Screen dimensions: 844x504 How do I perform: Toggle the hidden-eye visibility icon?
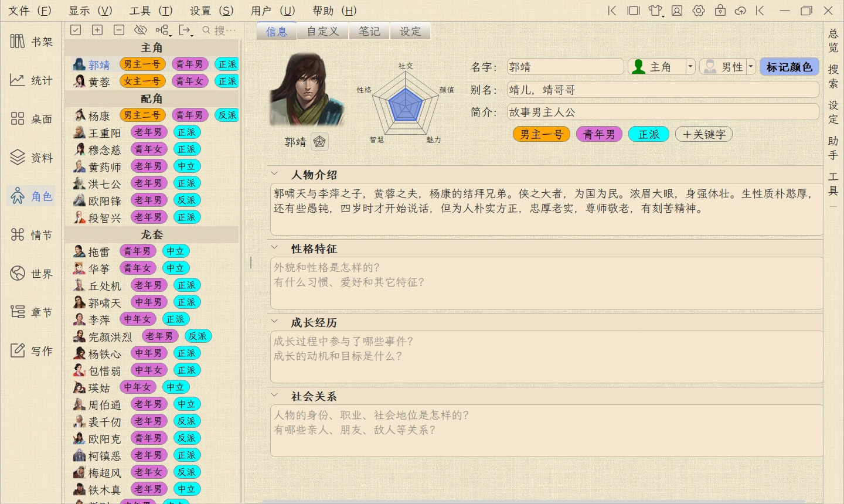click(140, 30)
